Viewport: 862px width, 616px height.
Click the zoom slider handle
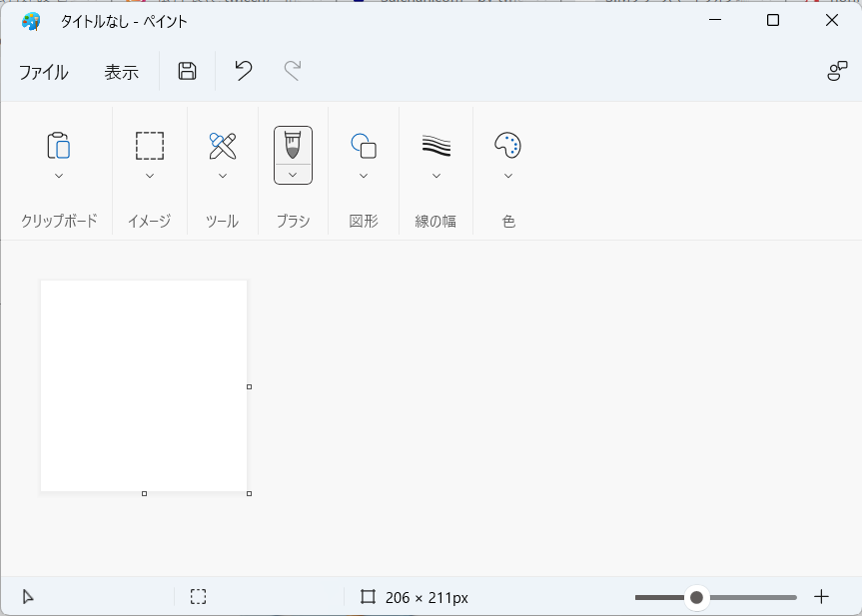tap(696, 597)
